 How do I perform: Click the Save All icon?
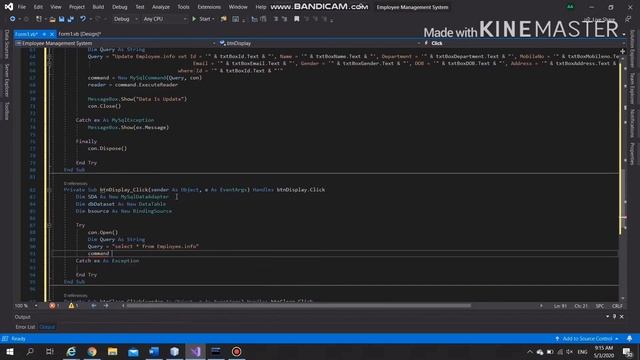coord(71,19)
